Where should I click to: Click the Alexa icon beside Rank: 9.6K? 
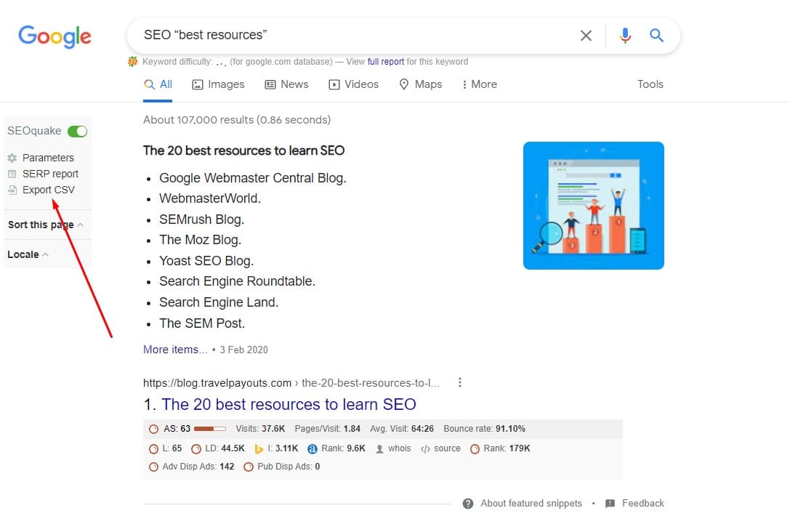click(x=313, y=449)
